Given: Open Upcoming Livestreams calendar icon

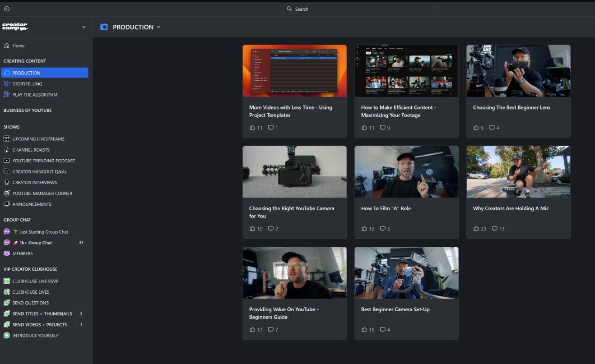Looking at the screenshot, I should pos(7,139).
